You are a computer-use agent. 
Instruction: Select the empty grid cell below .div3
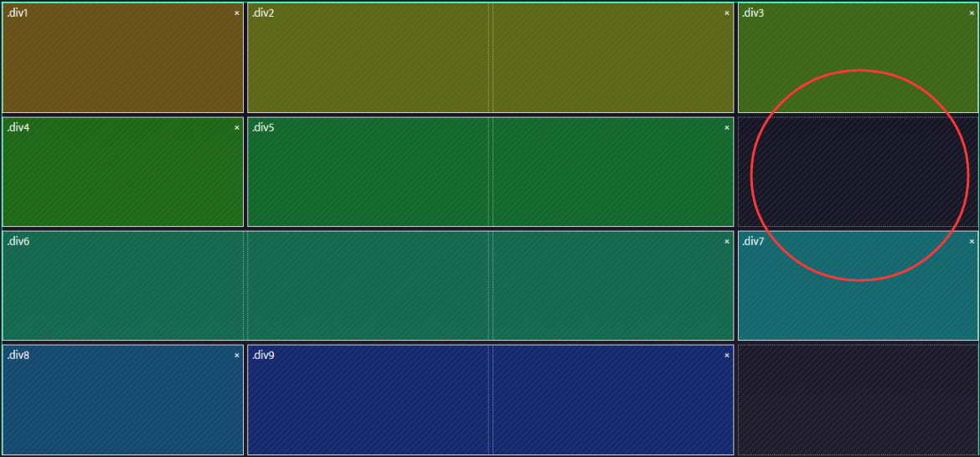[858, 172]
